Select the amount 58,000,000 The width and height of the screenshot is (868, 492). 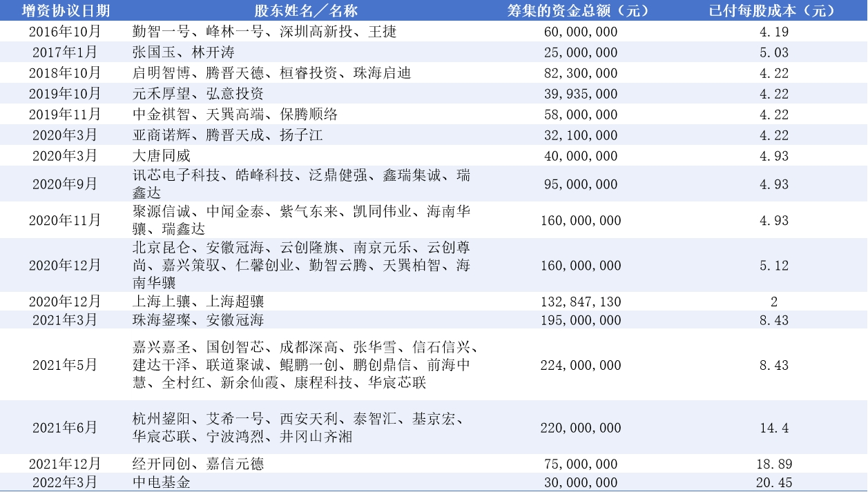point(581,115)
